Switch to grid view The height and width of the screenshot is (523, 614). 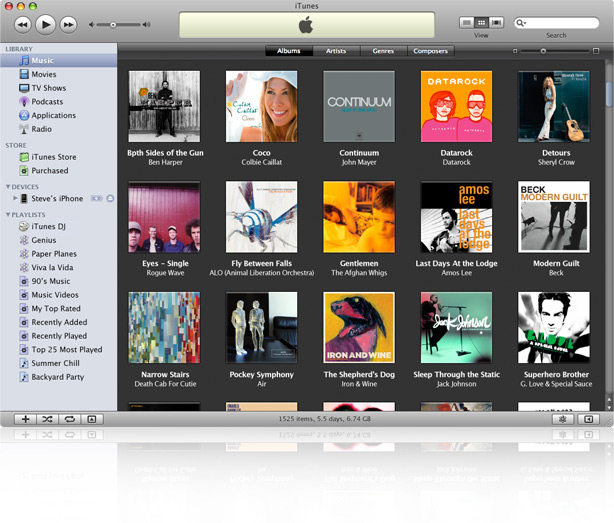tap(481, 23)
